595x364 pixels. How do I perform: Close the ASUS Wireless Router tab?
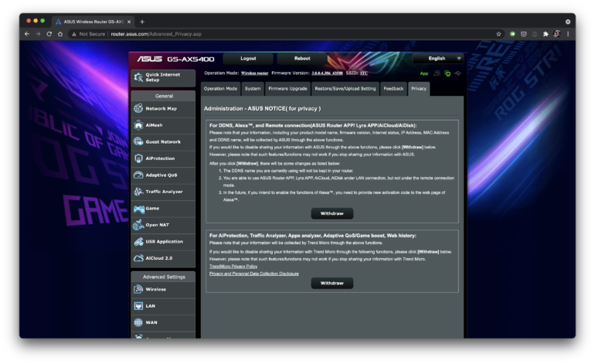tap(129, 22)
